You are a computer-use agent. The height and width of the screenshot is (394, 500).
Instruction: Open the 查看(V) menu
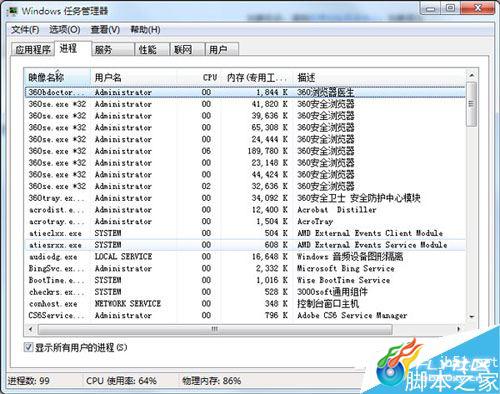coord(105,30)
